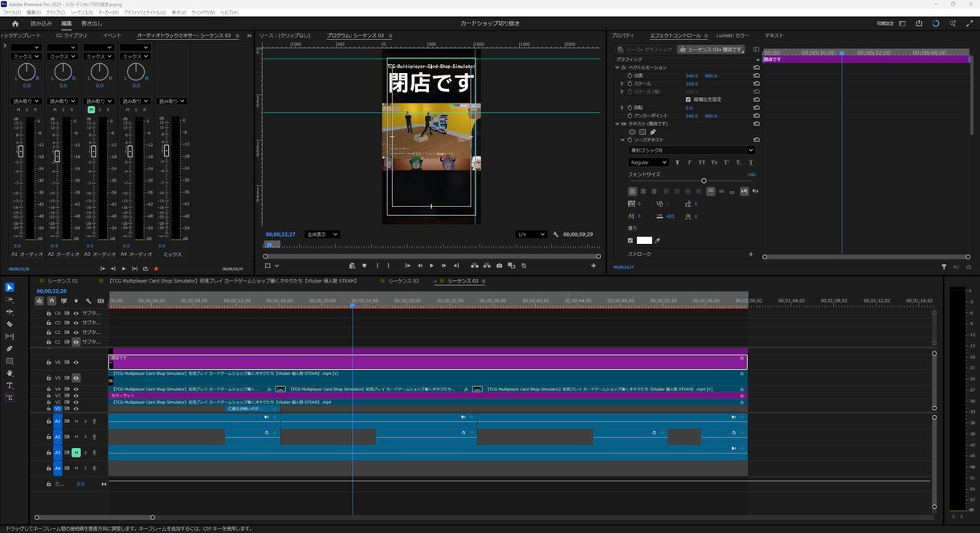Open program monitor settings wrench

556,234
